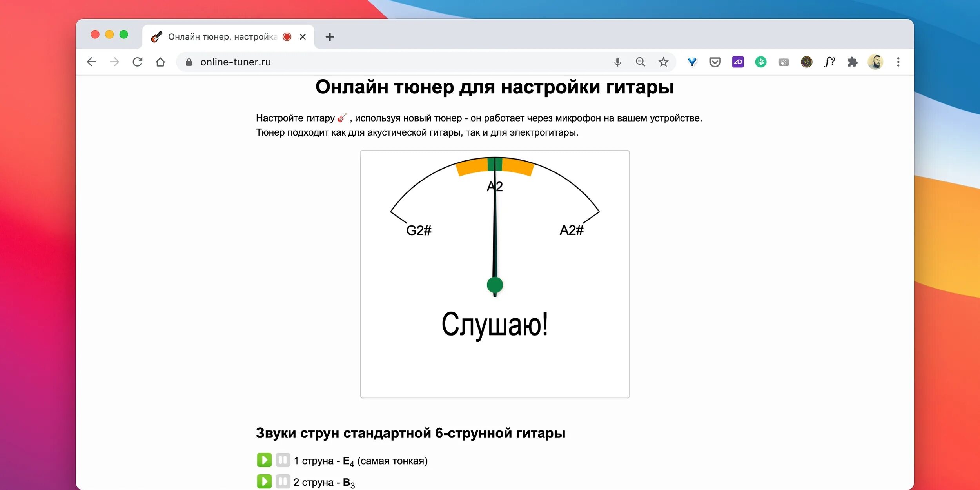Bookmark this page with the star icon
The height and width of the screenshot is (490, 980).
663,62
